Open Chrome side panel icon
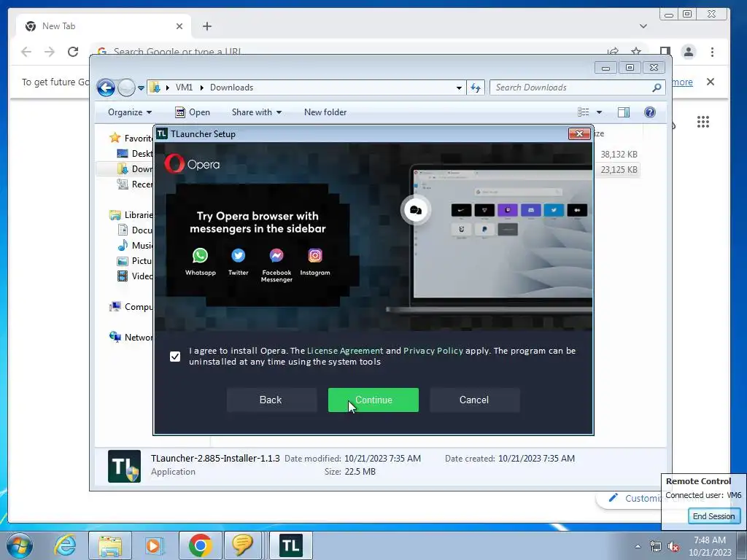 click(665, 51)
